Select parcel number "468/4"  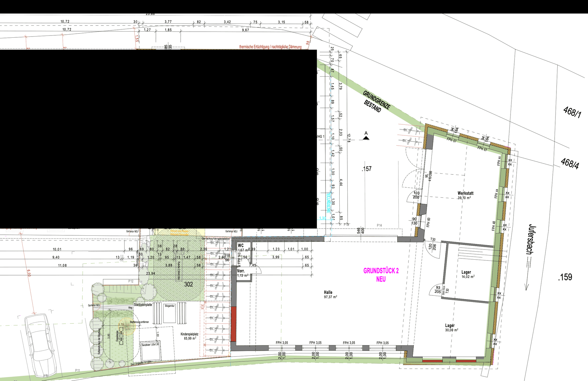coord(570,163)
